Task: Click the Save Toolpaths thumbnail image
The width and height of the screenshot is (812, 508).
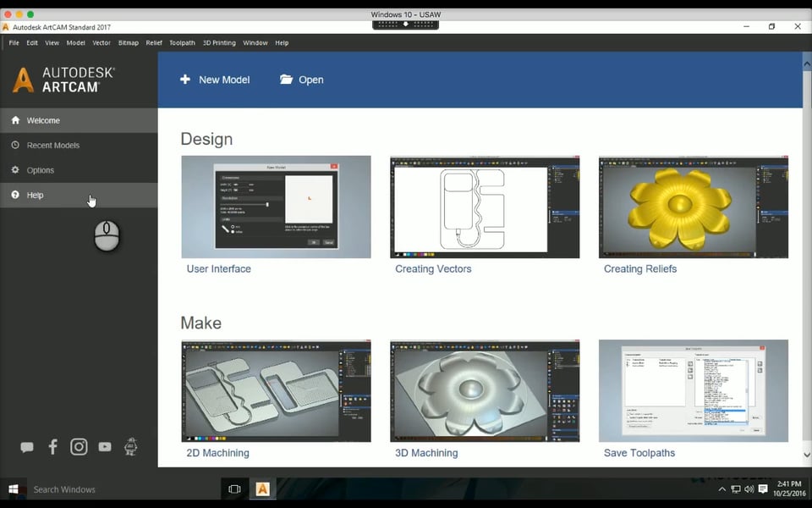Action: click(694, 391)
